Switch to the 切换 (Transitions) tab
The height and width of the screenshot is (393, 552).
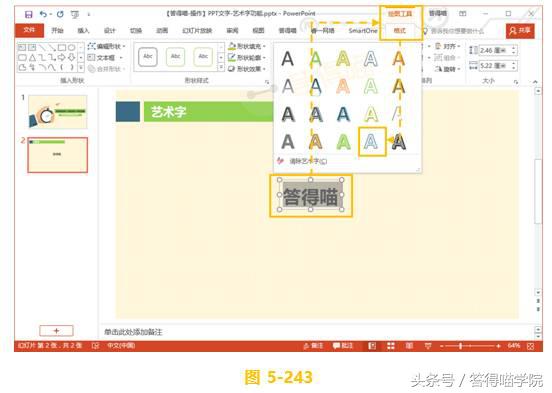136,31
